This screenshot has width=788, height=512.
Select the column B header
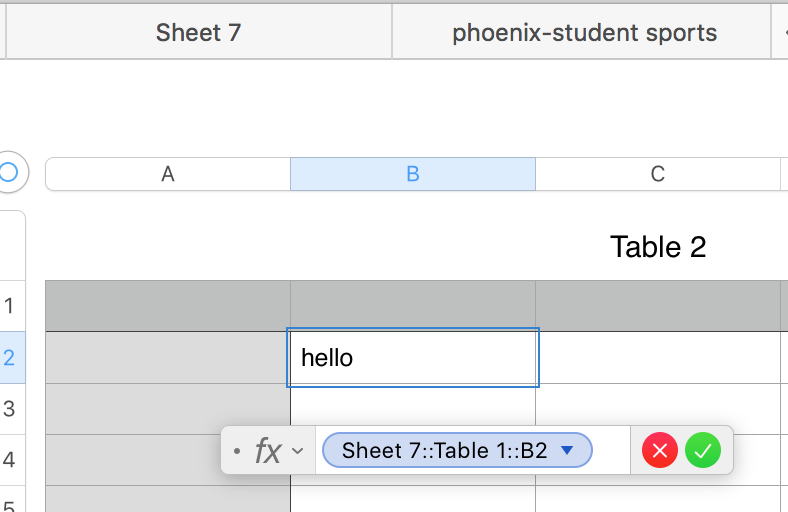click(x=412, y=174)
